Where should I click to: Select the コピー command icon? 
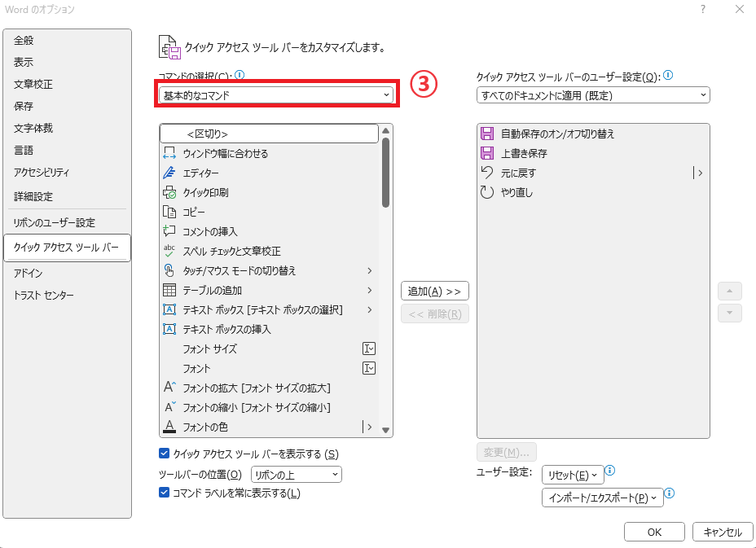pos(169,212)
